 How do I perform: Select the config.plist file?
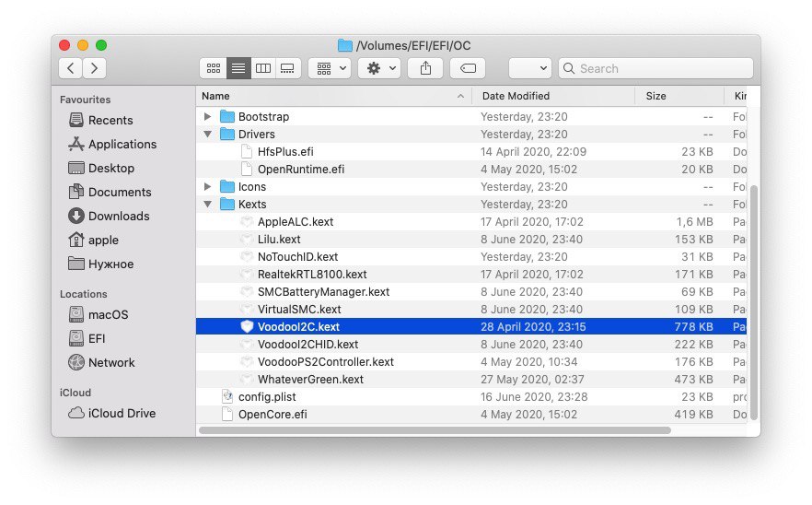coord(471,397)
